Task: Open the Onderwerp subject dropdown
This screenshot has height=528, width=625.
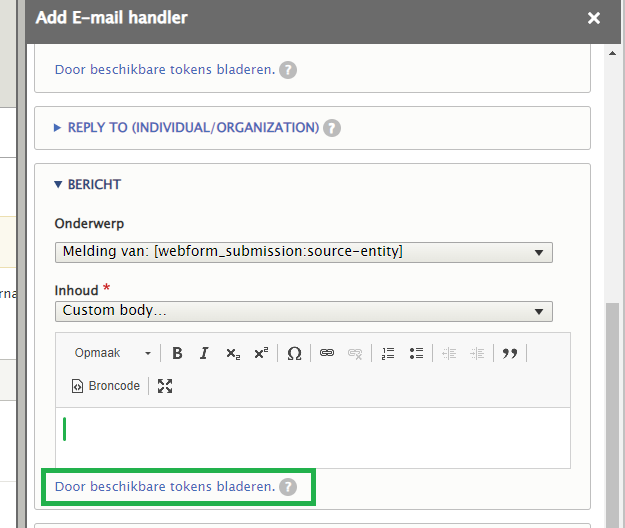Action: tap(303, 252)
